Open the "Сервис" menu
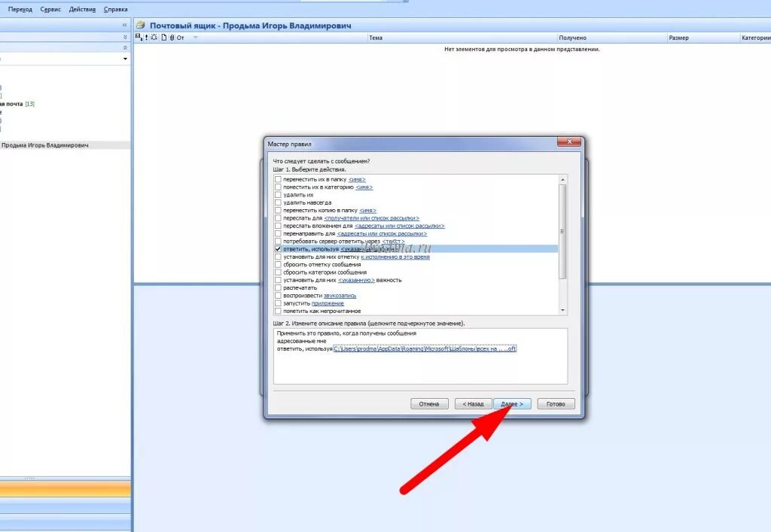 pos(50,9)
